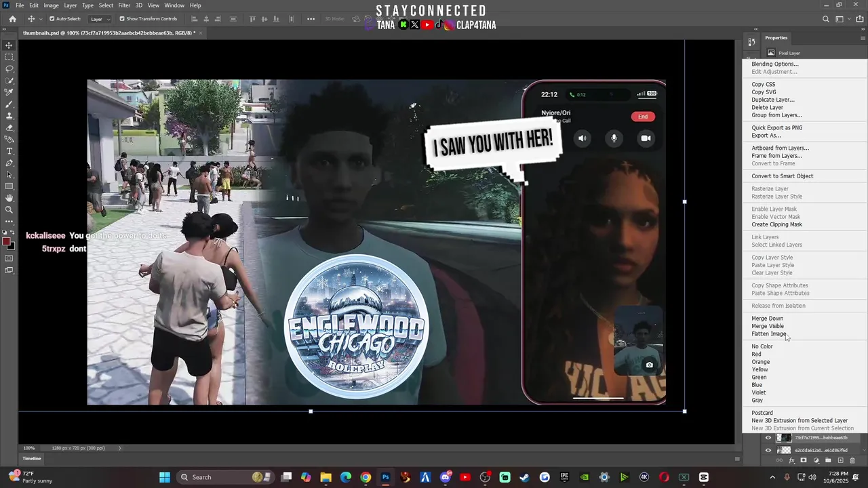The height and width of the screenshot is (488, 868).
Task: Select the Hand tool
Action: coord(9,198)
